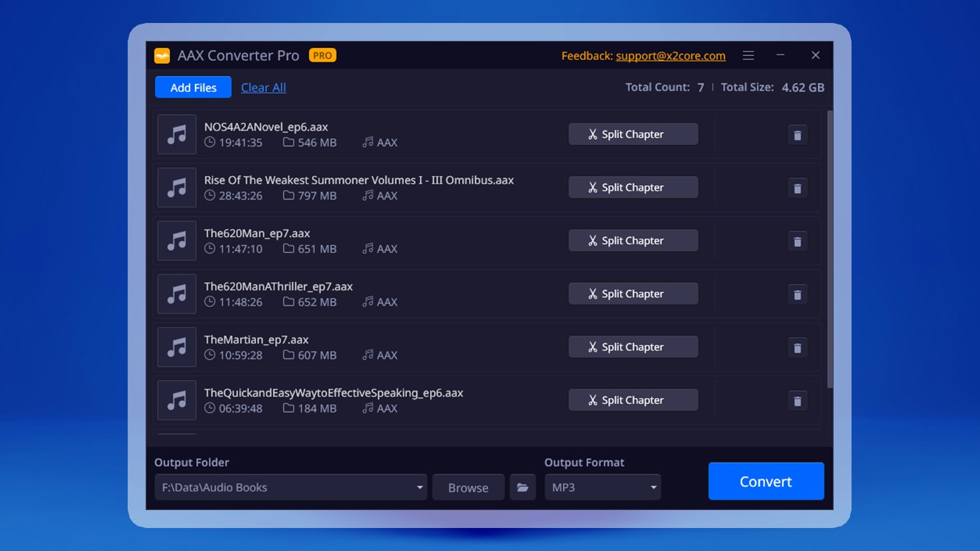Click the orange PRO badge
Screen dimensions: 980x551
[x=323, y=55]
